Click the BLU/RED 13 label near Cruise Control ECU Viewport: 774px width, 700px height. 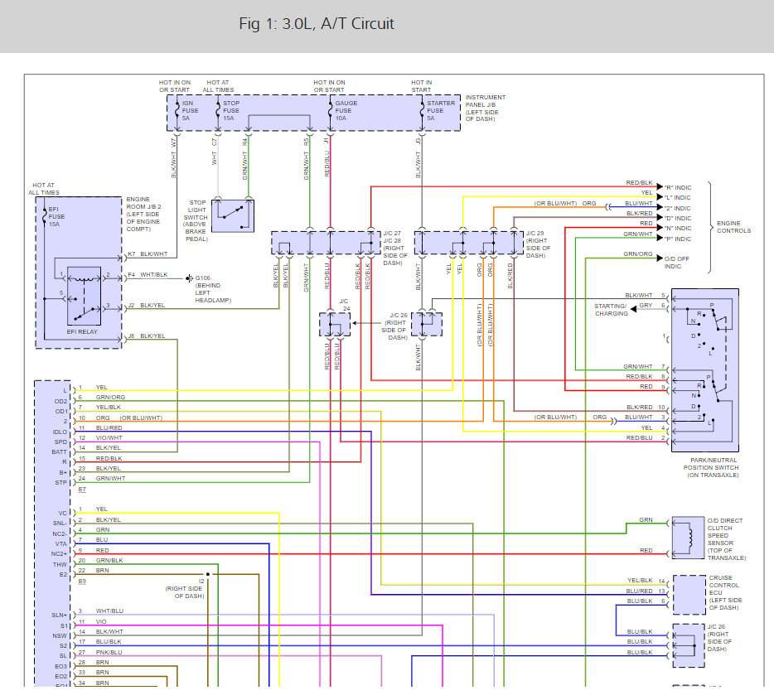[646, 591]
